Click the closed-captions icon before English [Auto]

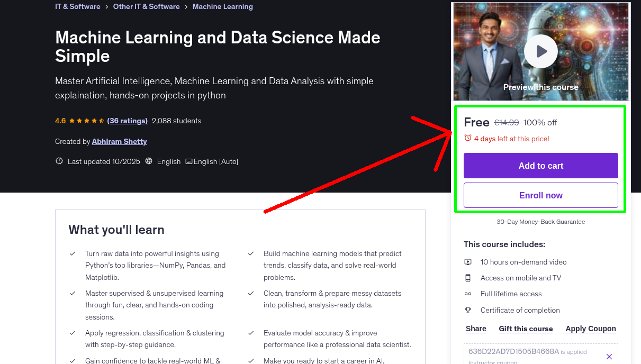[x=188, y=161]
